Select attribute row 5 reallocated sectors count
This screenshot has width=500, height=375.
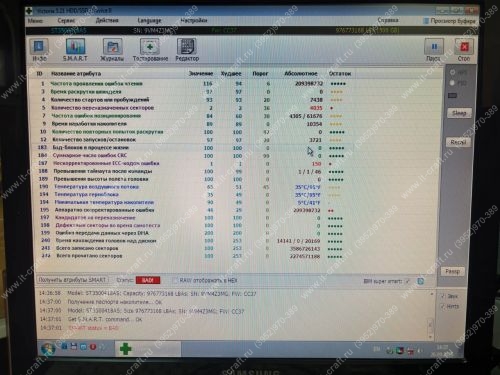click(x=195, y=108)
